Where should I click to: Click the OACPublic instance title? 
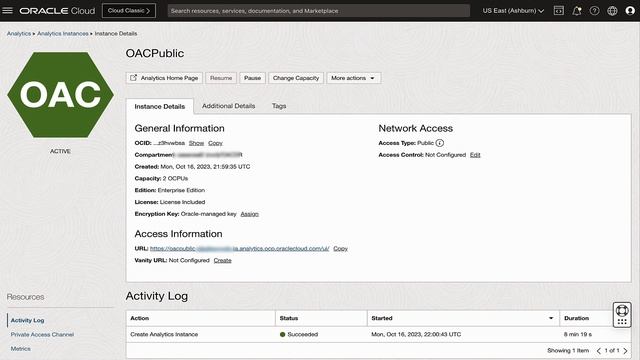tap(155, 53)
